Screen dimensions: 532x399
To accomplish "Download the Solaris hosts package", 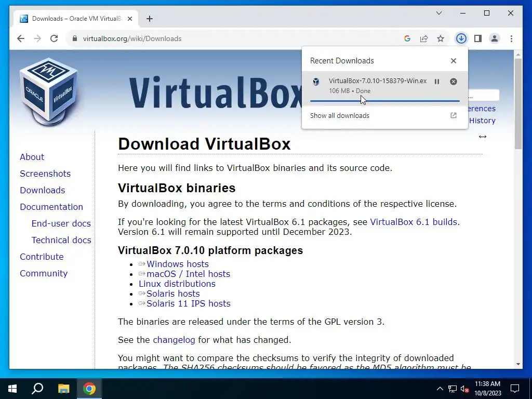I will [x=173, y=294].
